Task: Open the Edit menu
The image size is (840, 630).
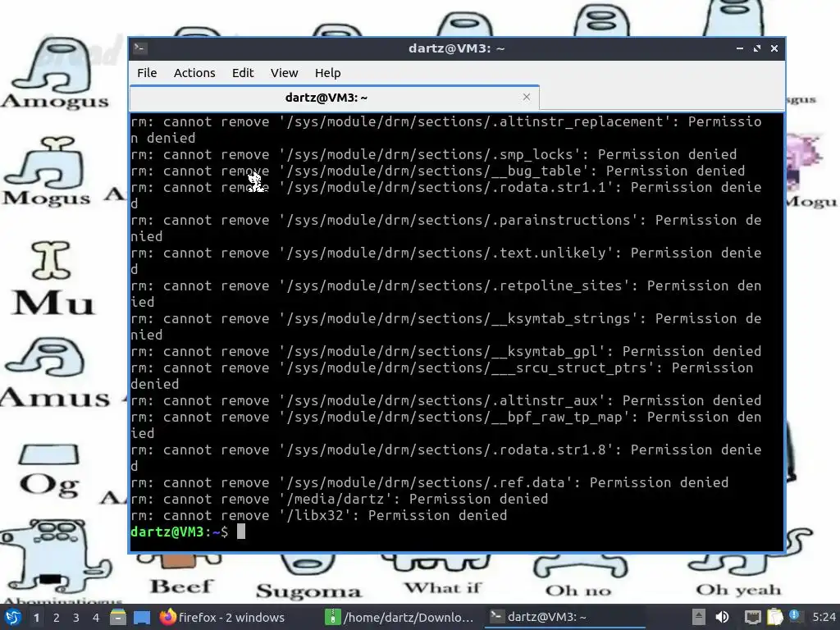Action: tap(243, 73)
